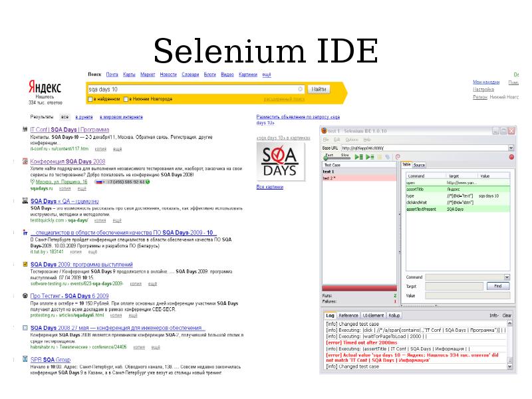
Task: Open the Reference tab in bottom panel
Action: (x=348, y=315)
